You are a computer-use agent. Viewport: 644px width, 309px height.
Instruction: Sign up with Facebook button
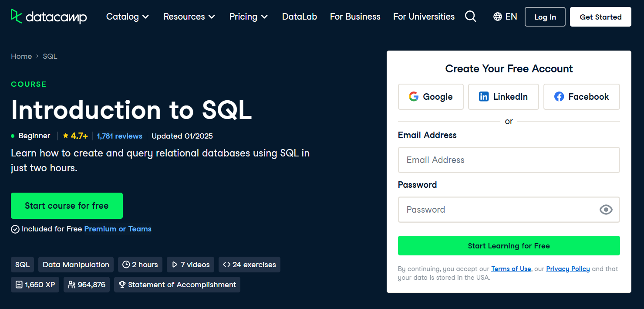[x=582, y=97]
